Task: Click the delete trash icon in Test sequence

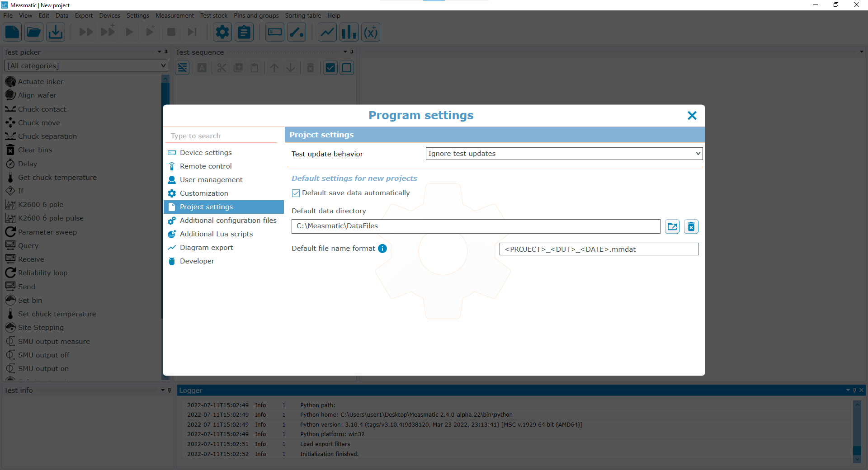Action: click(x=311, y=68)
